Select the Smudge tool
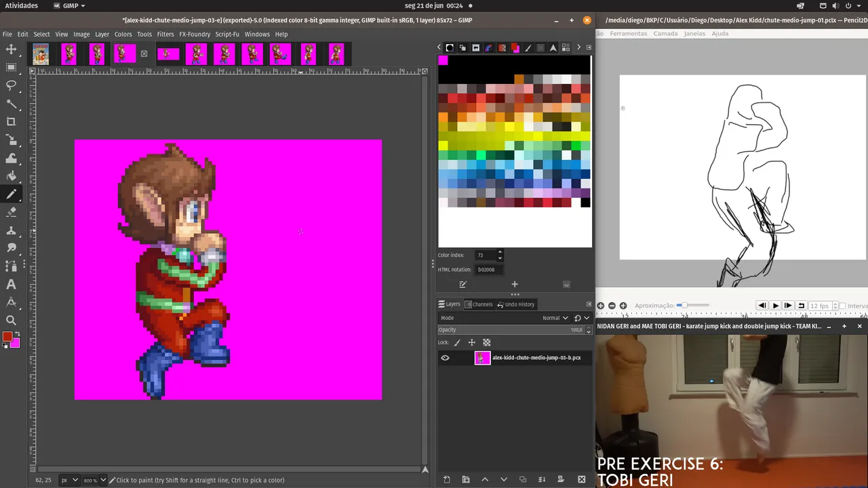 tap(11, 249)
